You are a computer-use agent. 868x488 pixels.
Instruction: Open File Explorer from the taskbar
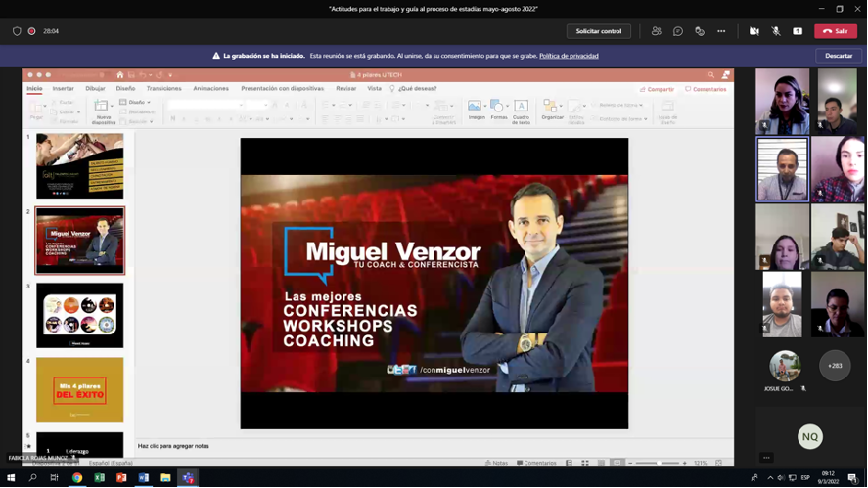[165, 477]
